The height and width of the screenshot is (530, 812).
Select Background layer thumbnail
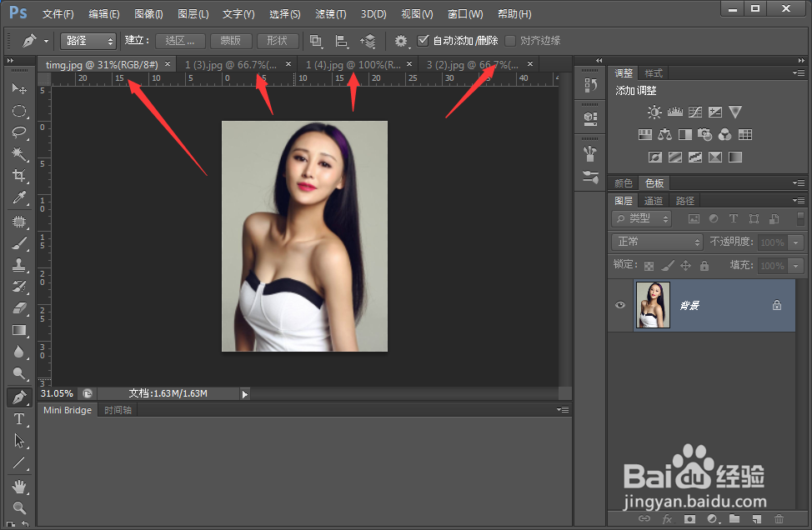[x=653, y=305]
